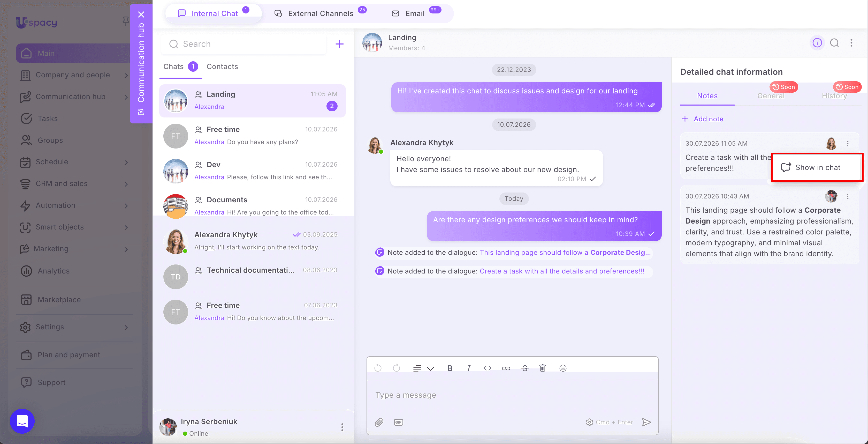Screen dimensions: 868x444
Task: Toggle italic formatting in message editor
Action: [x=468, y=368]
